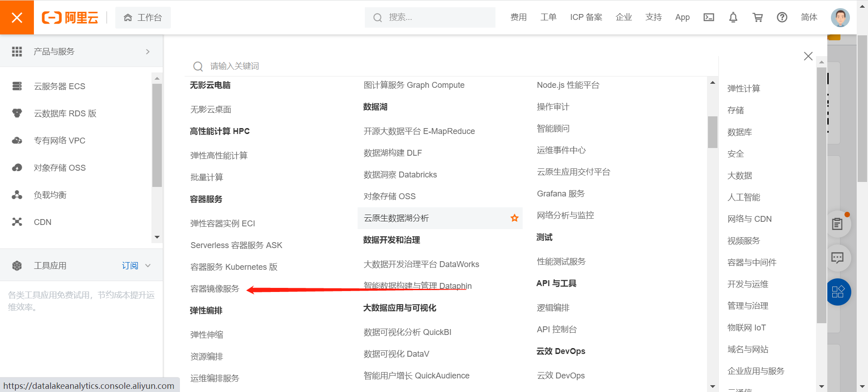Click the 负载均衡 sidebar icon
This screenshot has height=392, width=868.
17,195
